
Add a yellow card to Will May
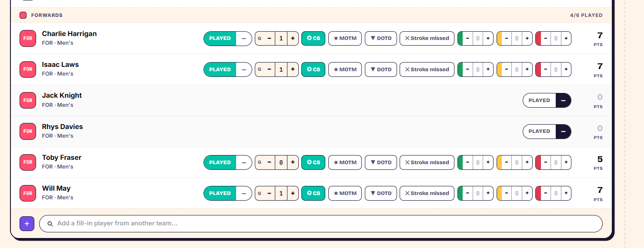tap(527, 193)
